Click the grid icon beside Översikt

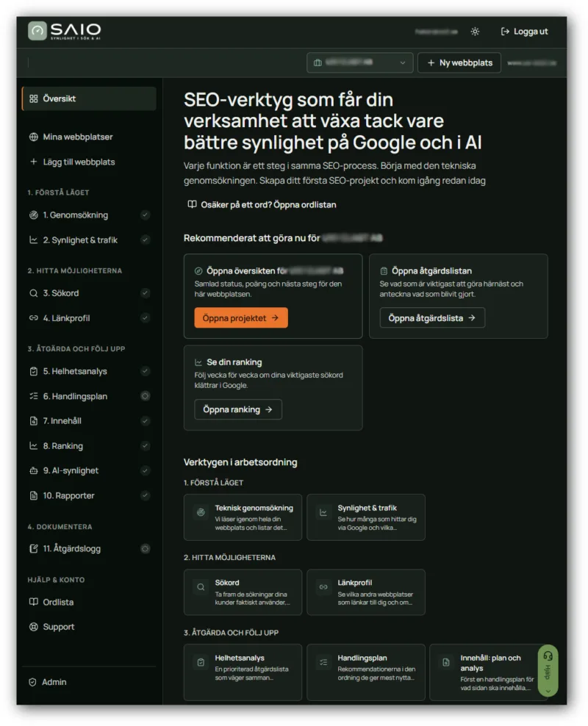tap(33, 98)
